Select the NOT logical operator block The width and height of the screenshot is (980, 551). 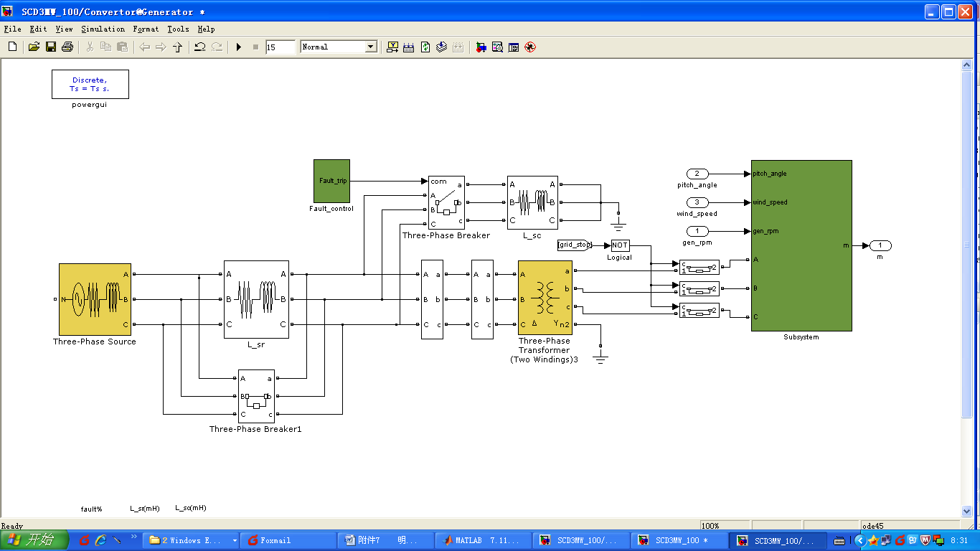pos(620,245)
